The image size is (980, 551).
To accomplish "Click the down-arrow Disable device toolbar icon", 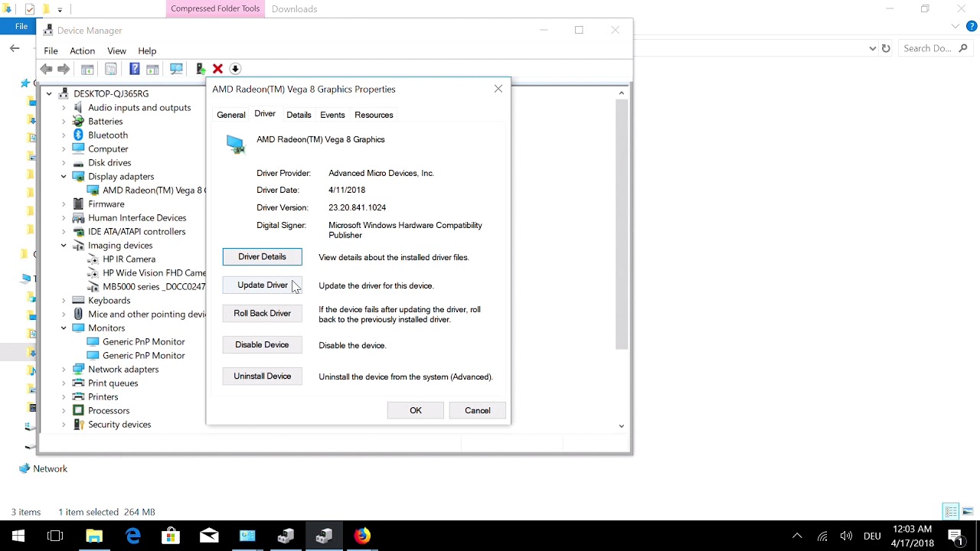I will (x=235, y=69).
